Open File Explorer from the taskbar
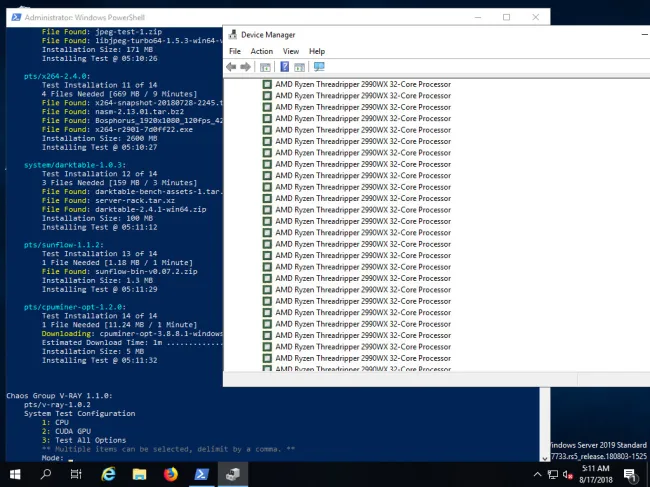 pos(139,474)
